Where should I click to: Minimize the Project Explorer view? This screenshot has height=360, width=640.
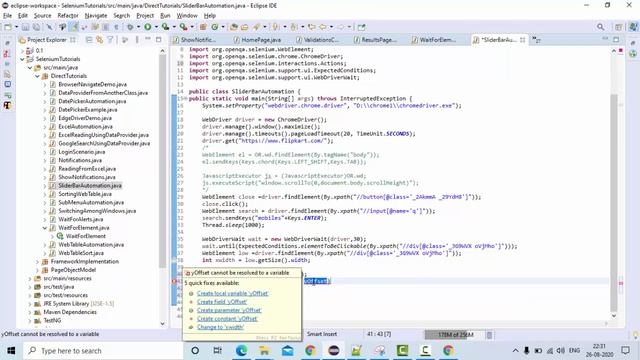tap(148, 39)
